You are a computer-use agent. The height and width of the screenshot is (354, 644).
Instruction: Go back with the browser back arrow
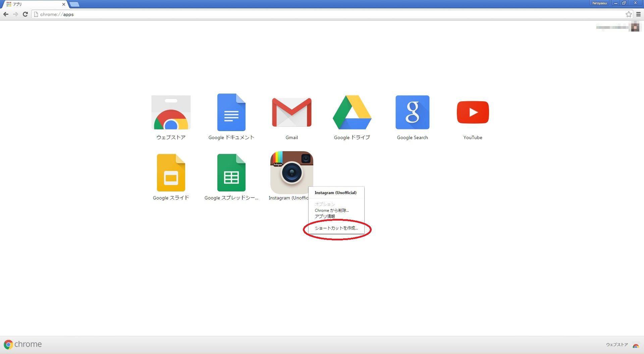6,14
